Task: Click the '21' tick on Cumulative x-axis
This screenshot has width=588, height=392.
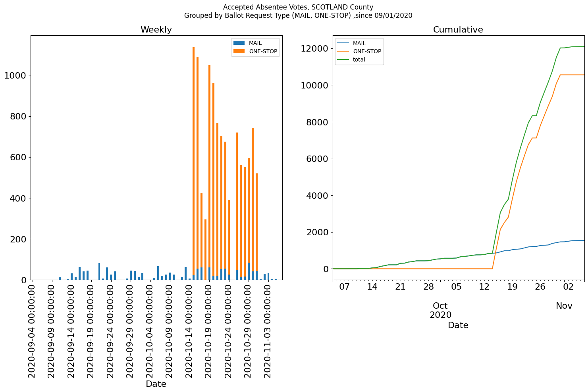Action: tap(400, 286)
